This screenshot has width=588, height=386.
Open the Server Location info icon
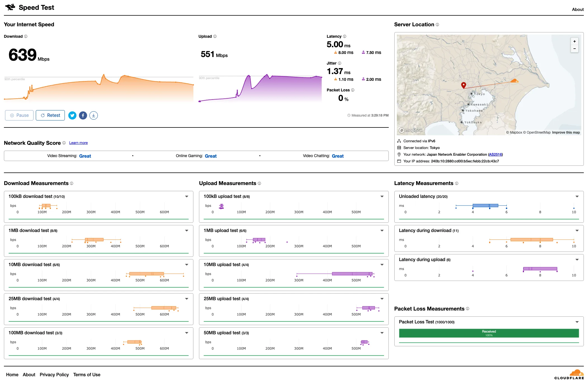[x=437, y=25]
